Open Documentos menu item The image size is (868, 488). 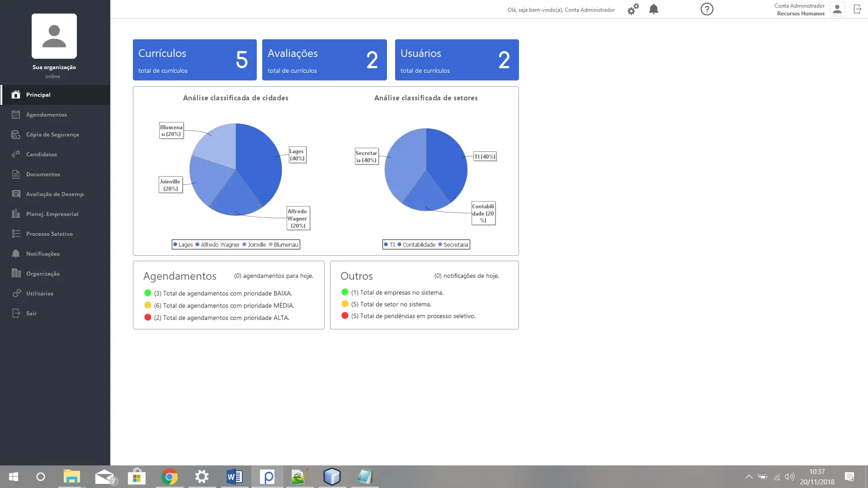click(x=55, y=174)
